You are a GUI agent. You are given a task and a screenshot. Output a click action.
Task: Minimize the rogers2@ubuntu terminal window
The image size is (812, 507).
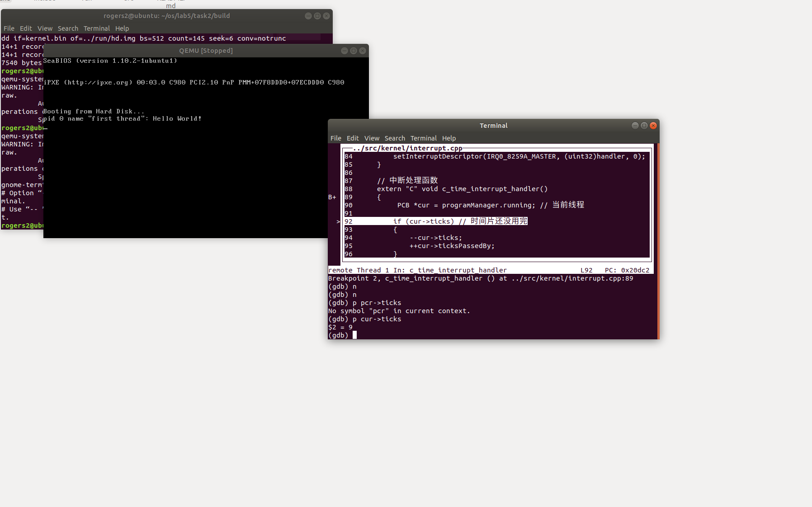click(x=308, y=16)
